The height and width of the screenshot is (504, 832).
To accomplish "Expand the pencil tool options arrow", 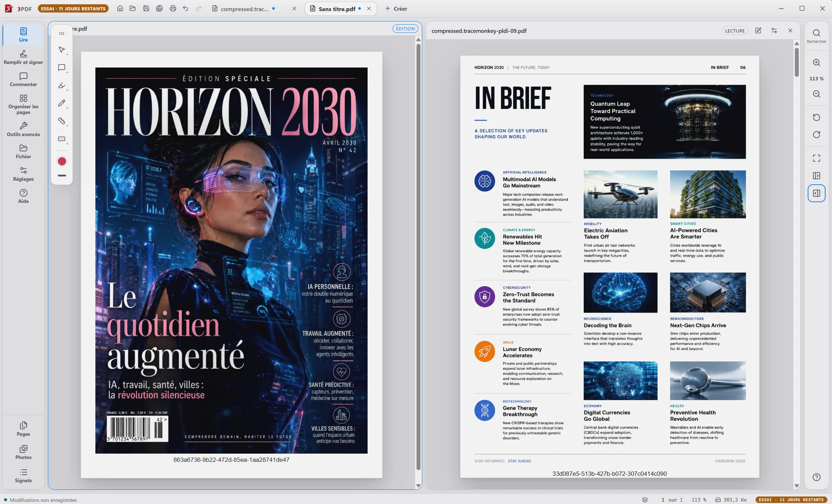I will [67, 108].
